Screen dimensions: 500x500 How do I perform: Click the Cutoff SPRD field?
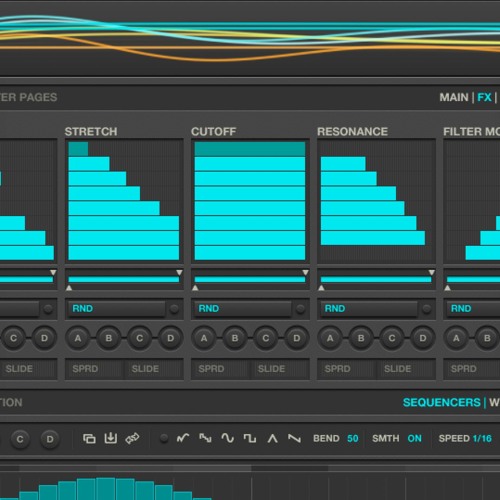(221, 369)
